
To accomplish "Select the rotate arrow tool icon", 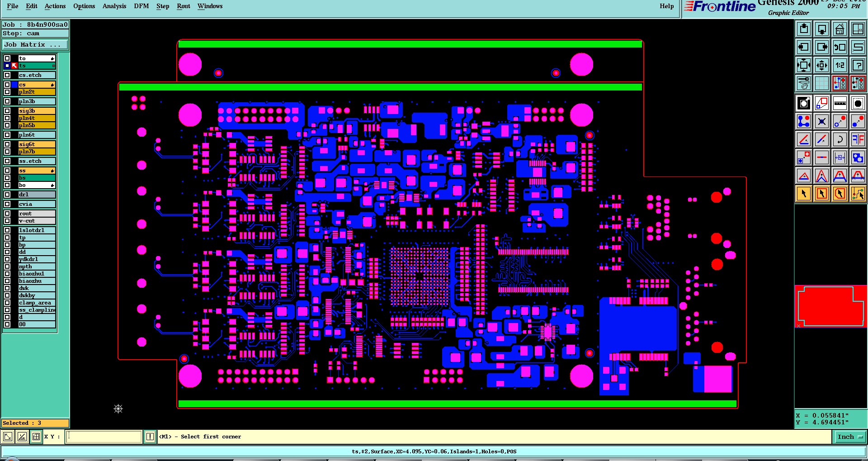I will (840, 139).
